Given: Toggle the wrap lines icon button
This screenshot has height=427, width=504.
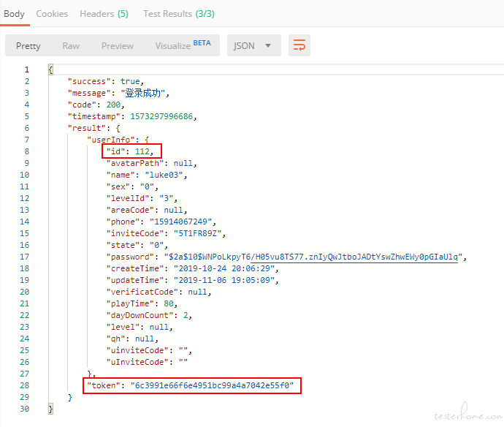Looking at the screenshot, I should pyautogui.click(x=299, y=45).
